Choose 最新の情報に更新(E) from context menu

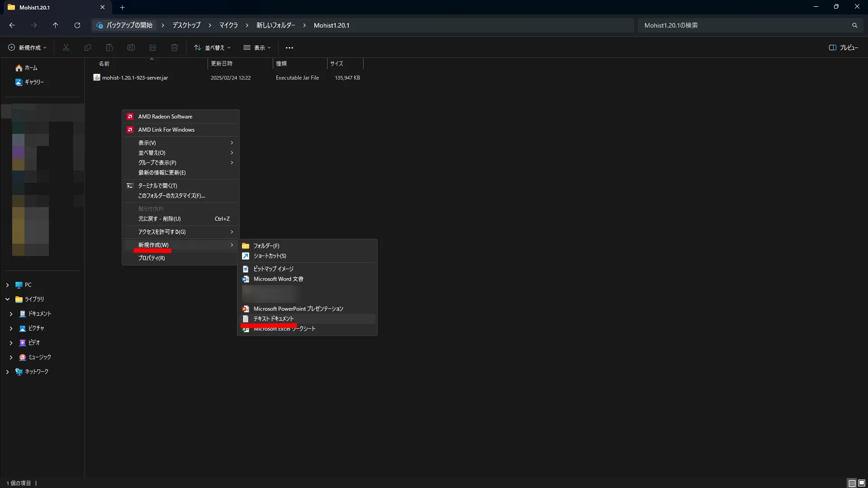180,173
